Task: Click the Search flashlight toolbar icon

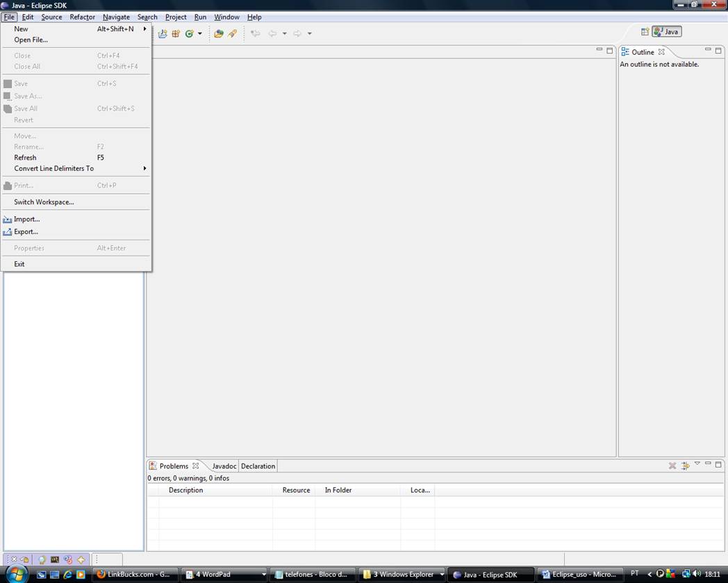Action: [232, 33]
